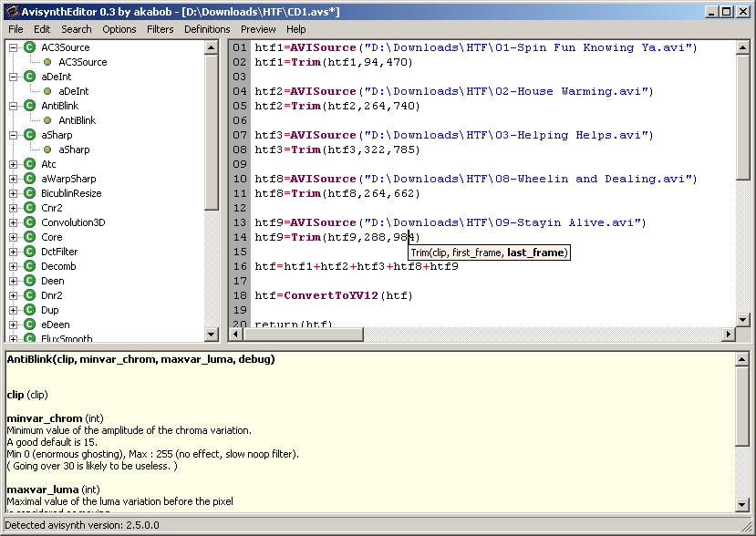
Task: Click the green C icon beside DctFilter
Action: (x=29, y=252)
